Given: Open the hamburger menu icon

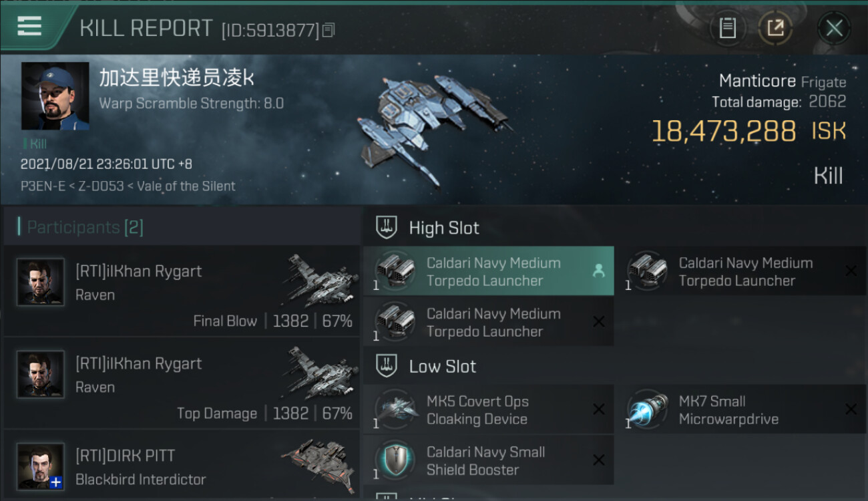Looking at the screenshot, I should pos(29,26).
